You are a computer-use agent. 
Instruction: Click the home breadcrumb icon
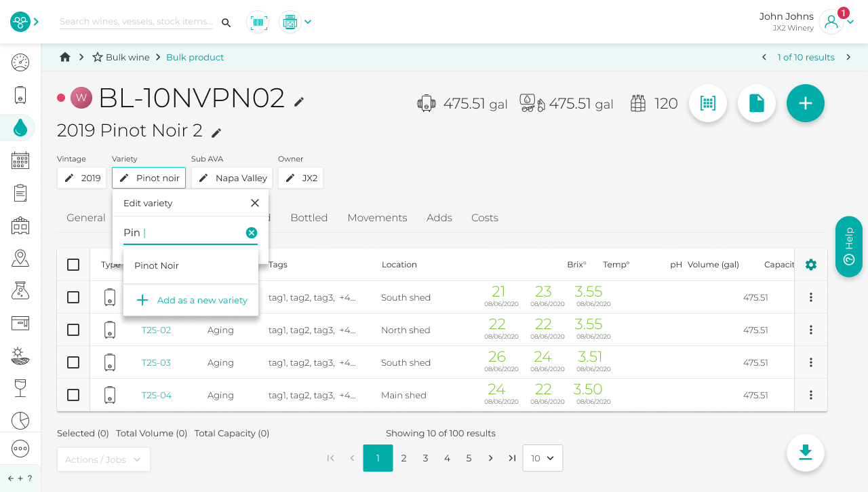65,57
